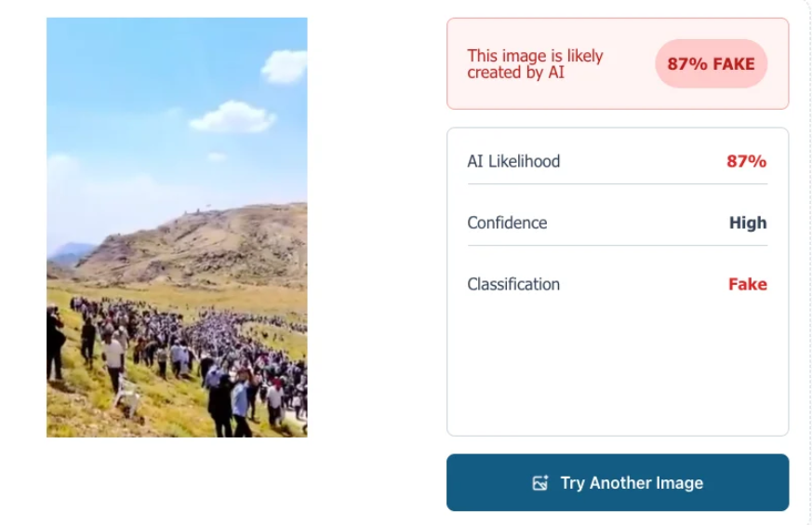Select the High confidence value
This screenshot has height=525, width=812.
(x=748, y=222)
